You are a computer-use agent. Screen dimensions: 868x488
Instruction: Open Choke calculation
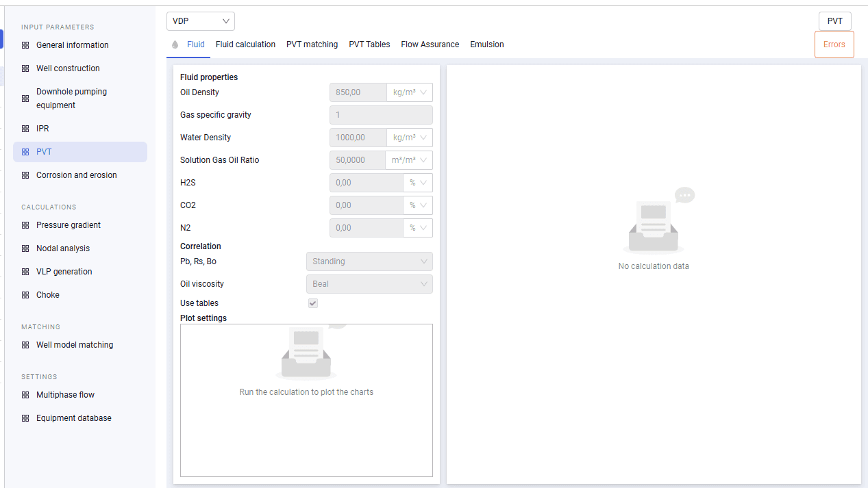[x=80, y=295]
